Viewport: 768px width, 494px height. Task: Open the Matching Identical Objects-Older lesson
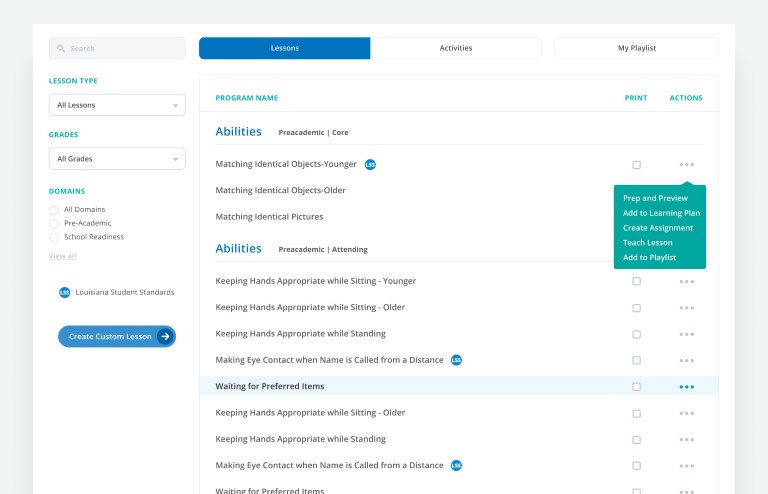coord(280,190)
